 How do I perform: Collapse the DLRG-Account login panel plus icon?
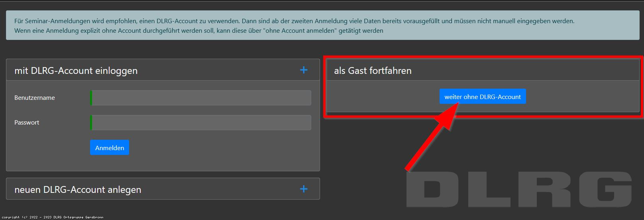304,70
